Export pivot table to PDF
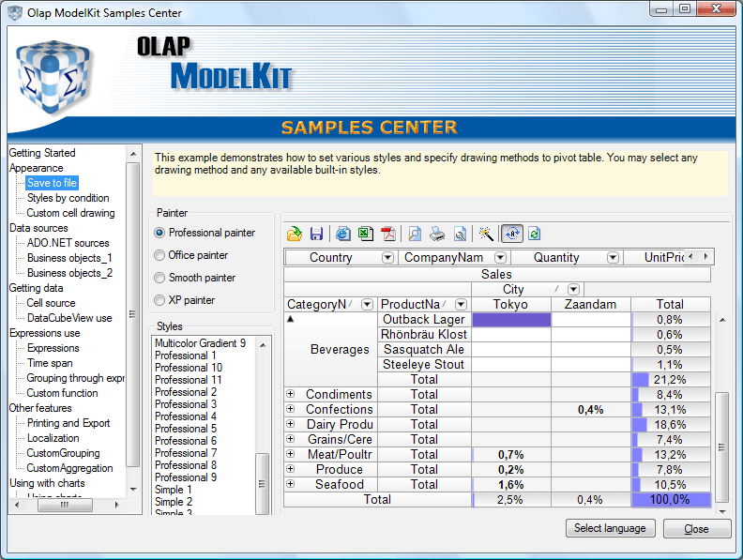743x560 pixels. [388, 234]
